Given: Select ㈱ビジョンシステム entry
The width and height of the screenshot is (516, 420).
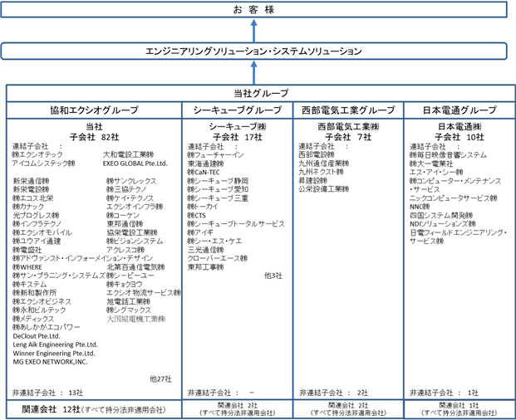Looking at the screenshot, I should tap(135, 241).
